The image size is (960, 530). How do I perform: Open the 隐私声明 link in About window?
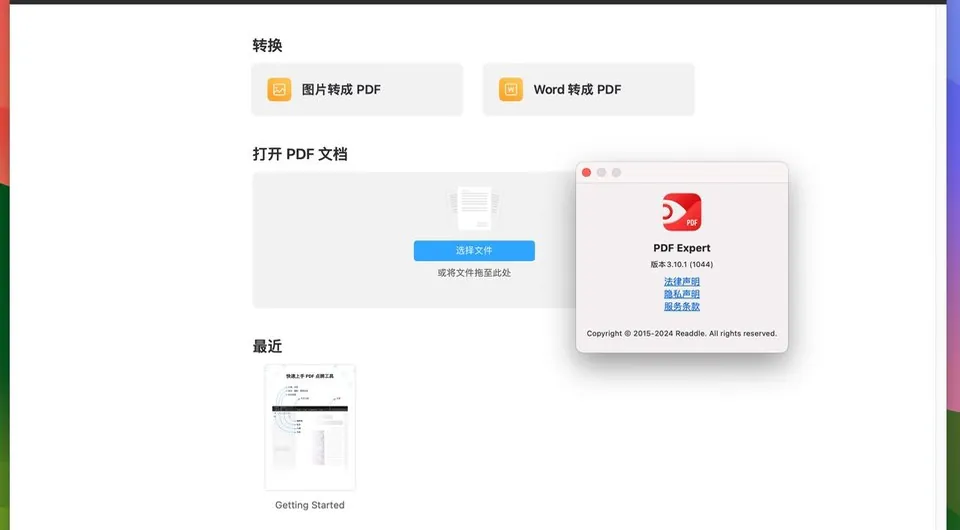pyautogui.click(x=681, y=294)
